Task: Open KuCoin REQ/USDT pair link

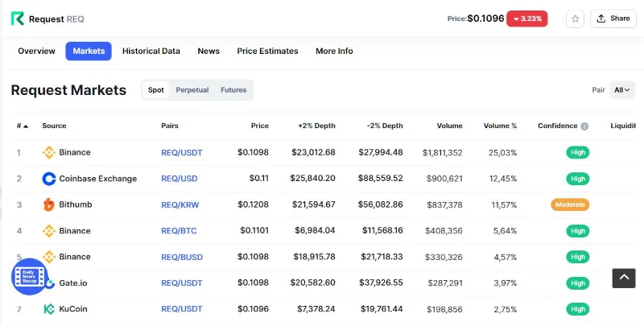Action: tap(182, 309)
